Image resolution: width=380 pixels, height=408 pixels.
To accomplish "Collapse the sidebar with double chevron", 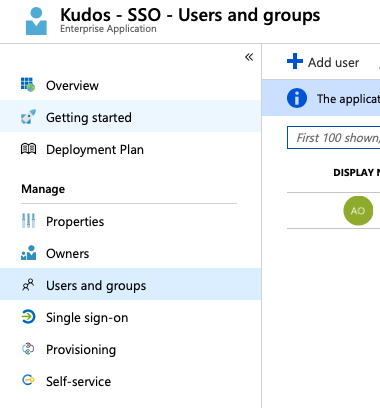I will [249, 57].
